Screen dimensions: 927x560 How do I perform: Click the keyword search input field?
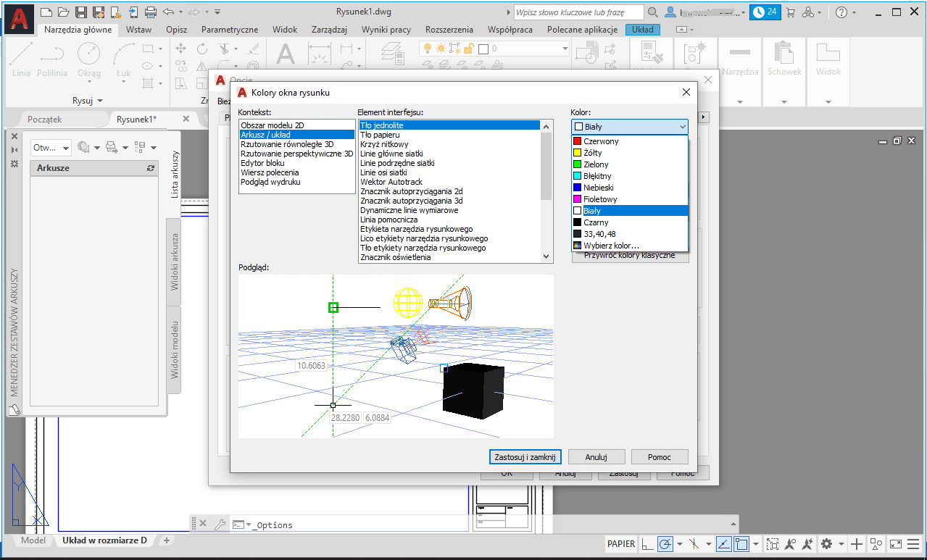pos(578,12)
